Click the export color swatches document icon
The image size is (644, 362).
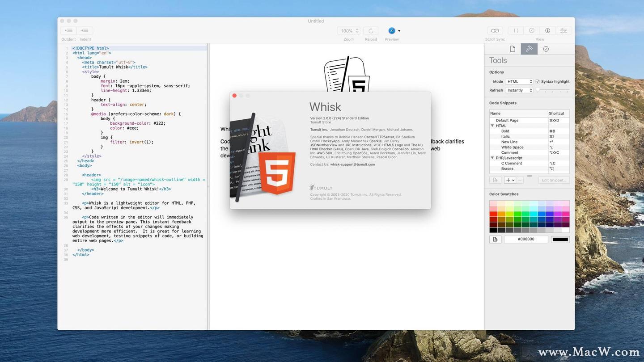pos(495,239)
